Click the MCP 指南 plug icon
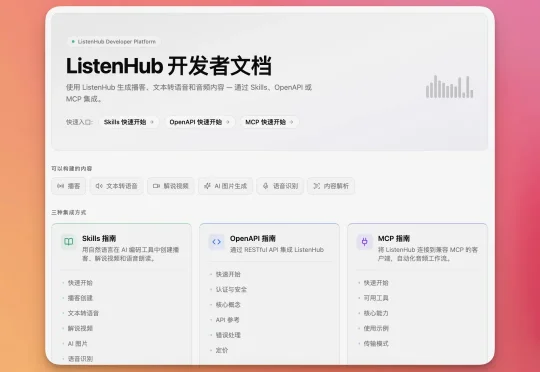 [x=364, y=241]
